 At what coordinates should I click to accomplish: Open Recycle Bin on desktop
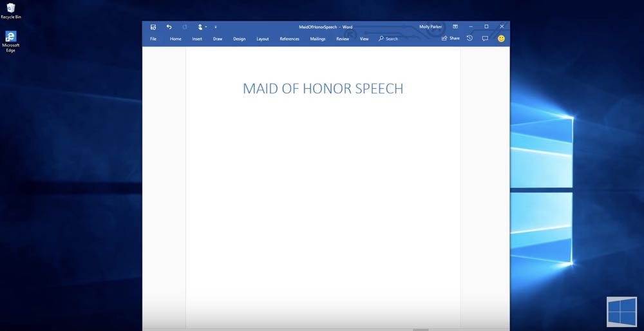[x=11, y=11]
